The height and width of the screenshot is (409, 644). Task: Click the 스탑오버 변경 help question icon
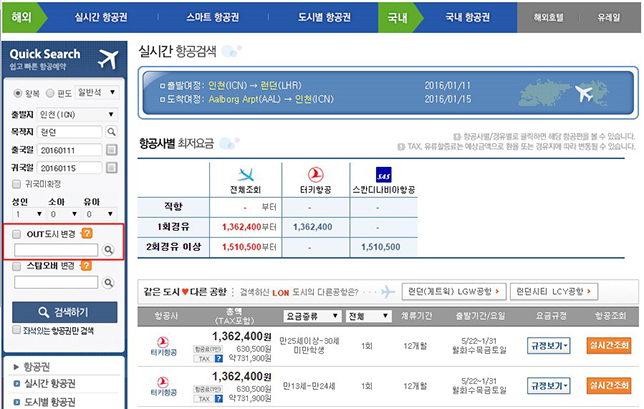(86, 266)
